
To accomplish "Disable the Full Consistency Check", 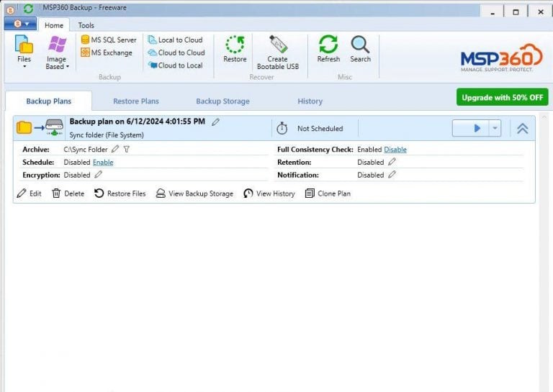I will pos(395,150).
